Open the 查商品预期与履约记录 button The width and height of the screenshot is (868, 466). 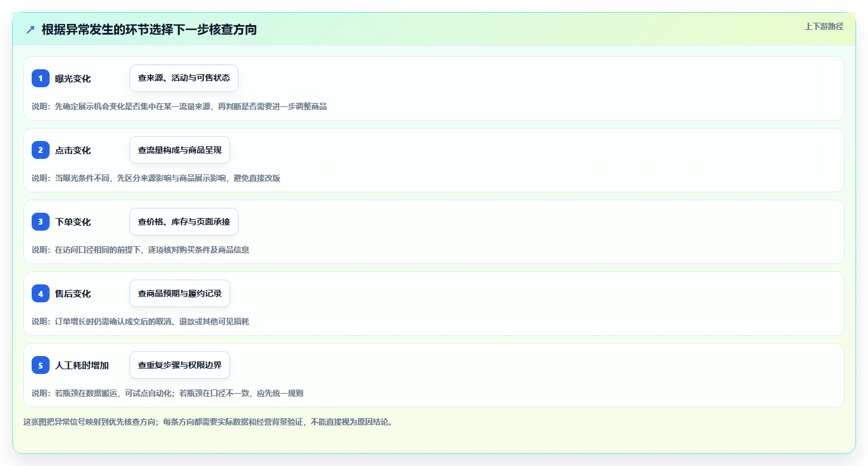tap(180, 293)
